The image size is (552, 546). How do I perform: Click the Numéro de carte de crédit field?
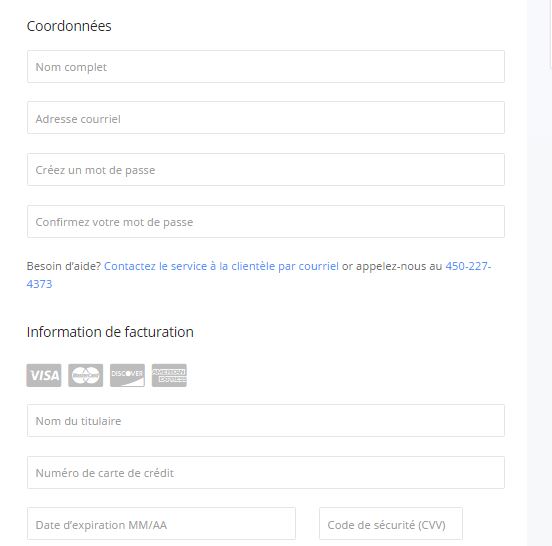point(266,472)
